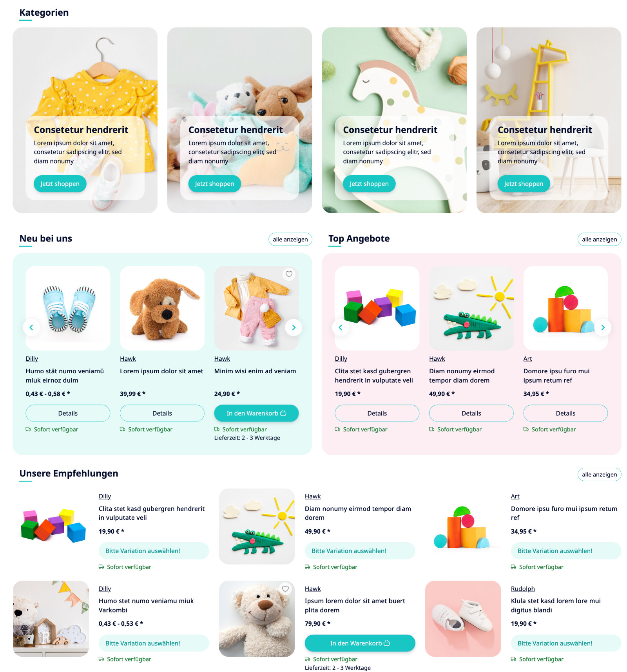Go to the next slide in Top Angebote

603,327
